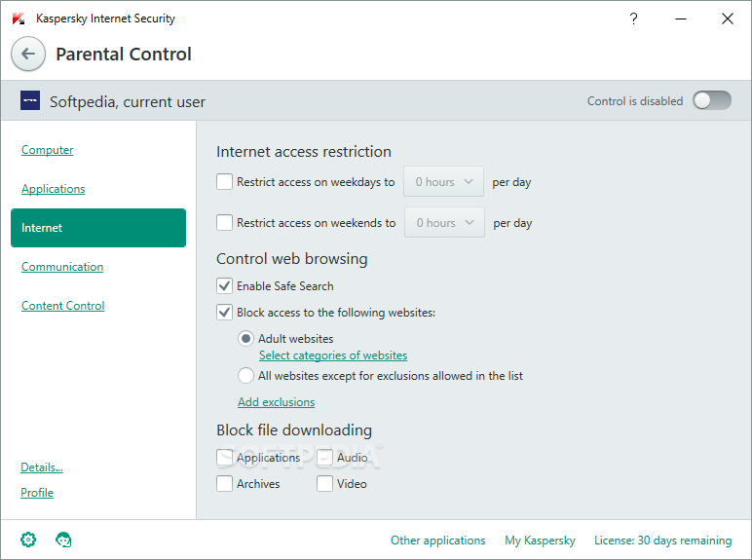
Task: Open the weekdays hours dropdown
Action: (443, 181)
